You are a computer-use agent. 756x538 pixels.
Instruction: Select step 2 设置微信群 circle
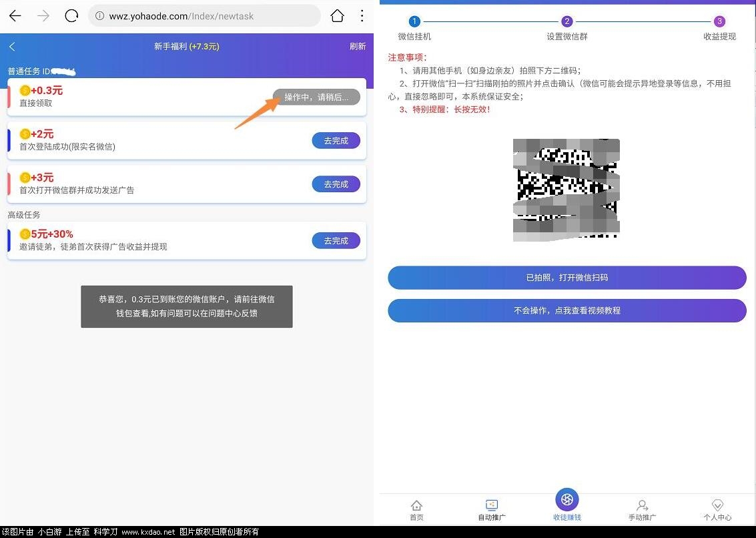pyautogui.click(x=567, y=21)
